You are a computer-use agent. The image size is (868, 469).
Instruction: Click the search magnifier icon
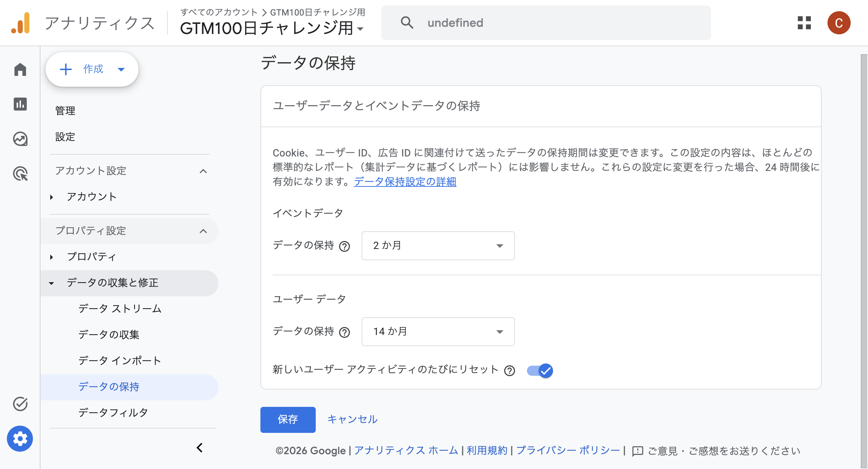pos(407,23)
